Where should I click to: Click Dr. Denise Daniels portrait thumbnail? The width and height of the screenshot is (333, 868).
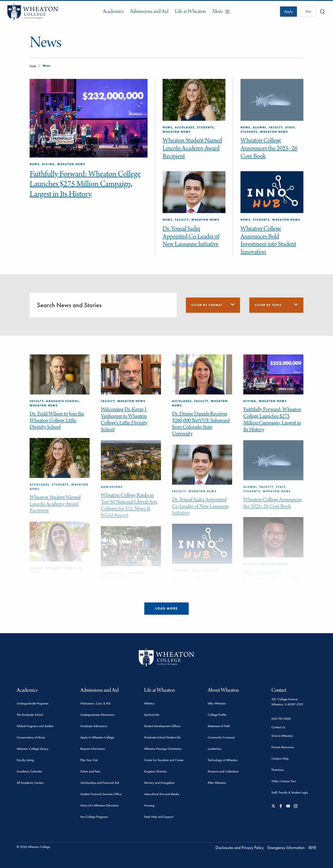click(x=202, y=374)
